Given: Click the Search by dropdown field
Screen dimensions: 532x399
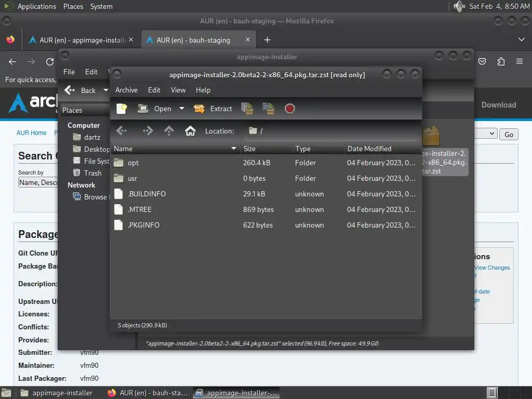Looking at the screenshot, I should [37, 182].
